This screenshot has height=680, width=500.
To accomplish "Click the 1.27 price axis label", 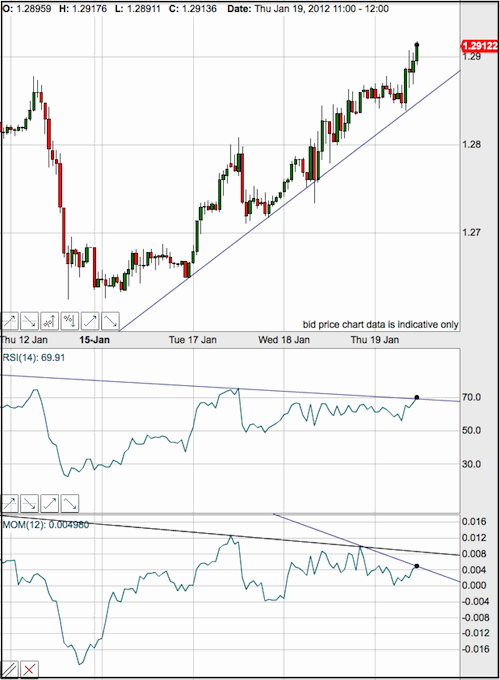I will [x=471, y=232].
